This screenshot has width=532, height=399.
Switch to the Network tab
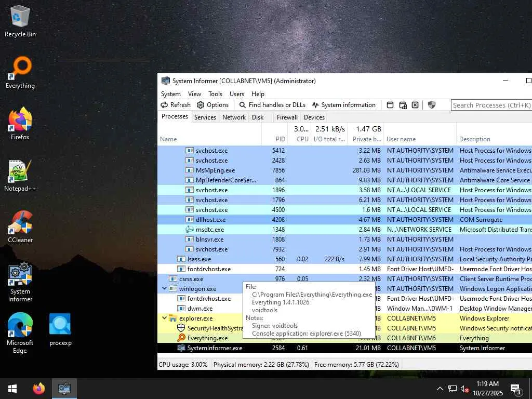234,117
